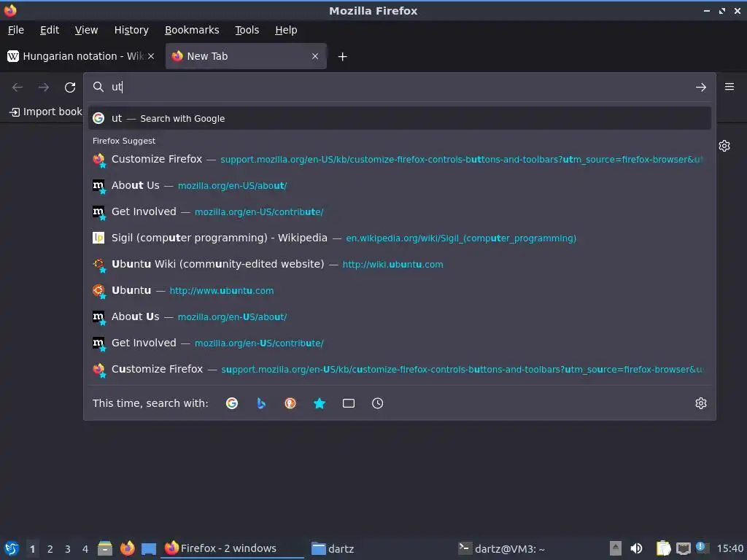This screenshot has height=560, width=747.
Task: Search bookmarks with the star icon
Action: coord(320,403)
